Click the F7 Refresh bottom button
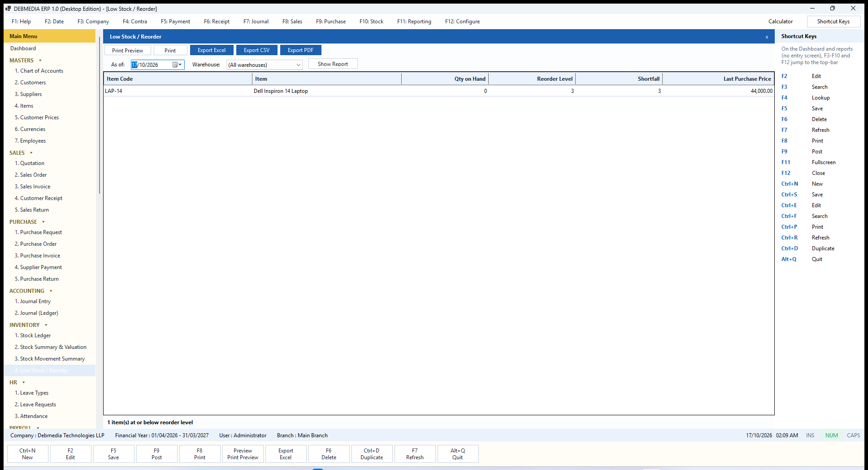The height and width of the screenshot is (470, 868). tap(415, 454)
